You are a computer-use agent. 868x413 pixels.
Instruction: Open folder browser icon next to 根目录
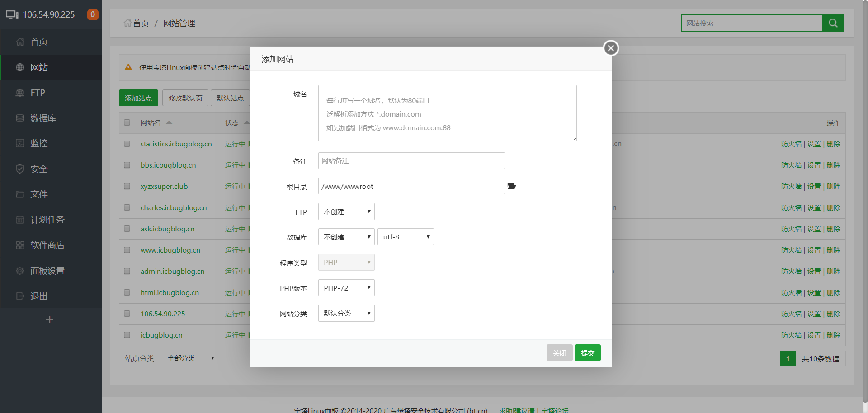coord(512,186)
